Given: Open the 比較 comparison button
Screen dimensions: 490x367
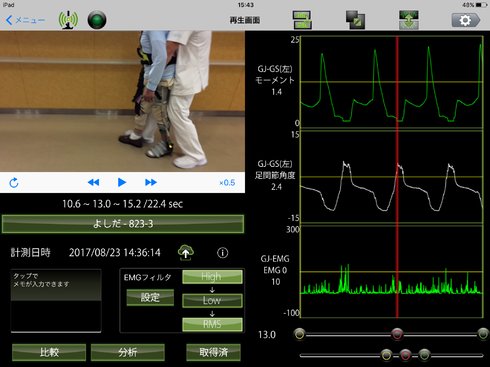Looking at the screenshot, I should coord(49,352).
